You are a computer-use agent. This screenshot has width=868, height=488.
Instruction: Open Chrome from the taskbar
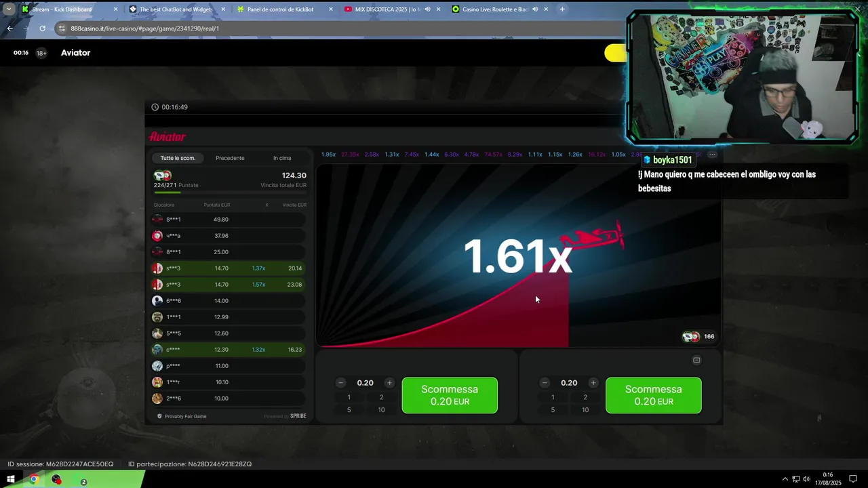33,480
